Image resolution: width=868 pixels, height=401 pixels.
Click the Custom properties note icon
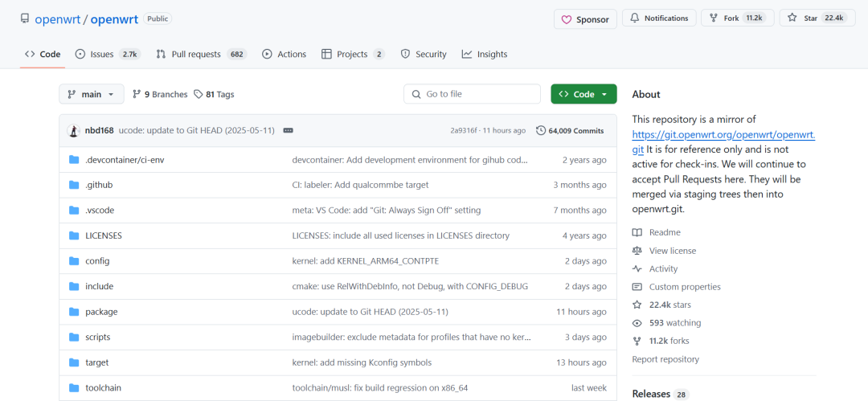click(637, 287)
